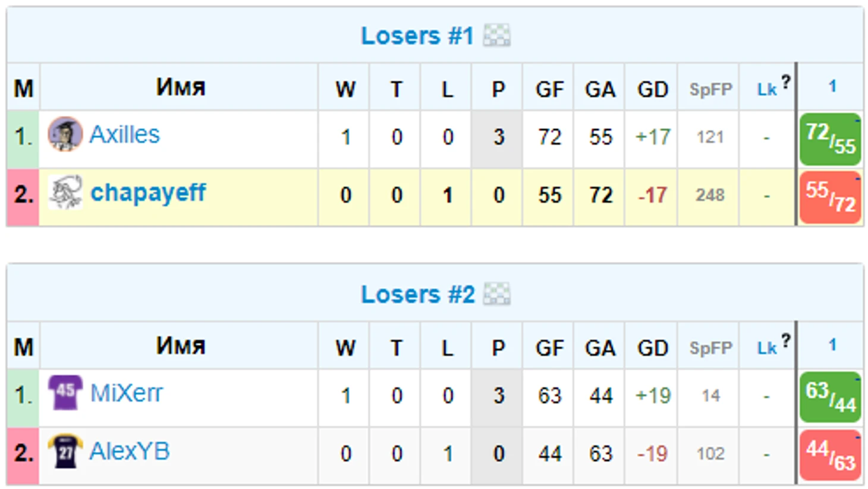Image resolution: width=868 pixels, height=489 pixels.
Task: Open MiXerr player profile link
Action: point(126,393)
